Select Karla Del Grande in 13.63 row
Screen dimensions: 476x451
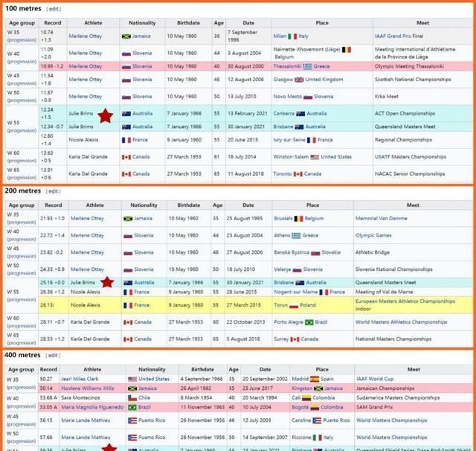click(88, 157)
